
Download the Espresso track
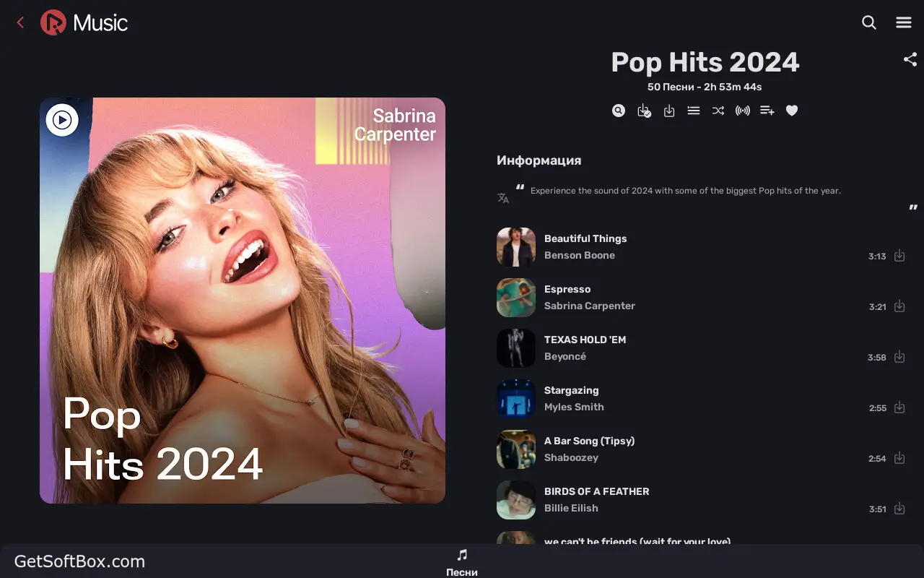click(x=899, y=306)
